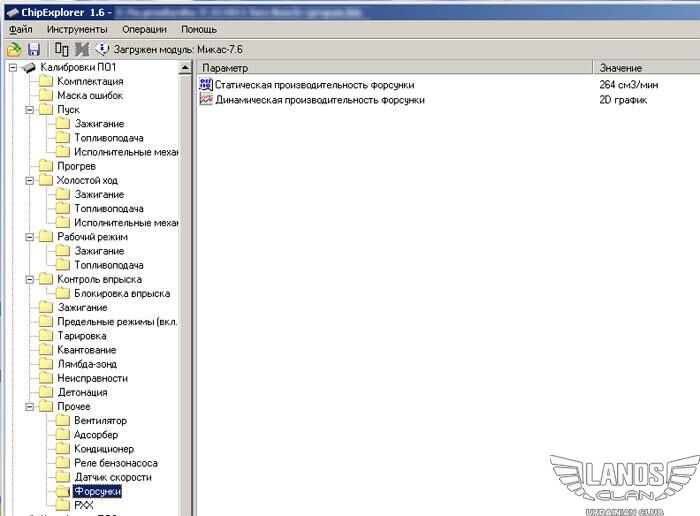Image resolution: width=700 pixels, height=516 pixels.
Task: Select the Реле бензонасоса tree item
Action: (115, 464)
